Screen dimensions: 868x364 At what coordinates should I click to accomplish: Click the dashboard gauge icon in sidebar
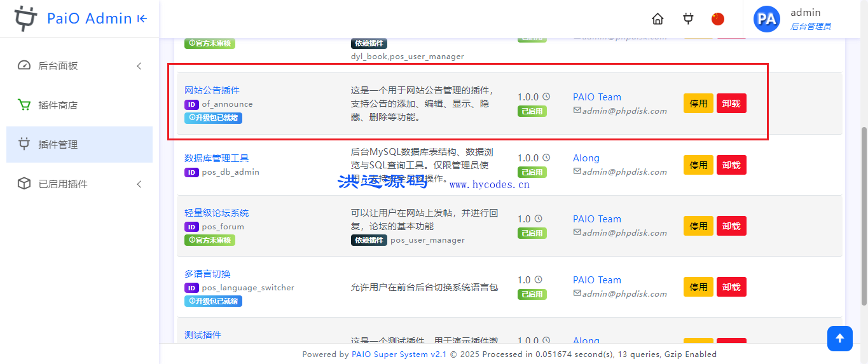point(24,65)
